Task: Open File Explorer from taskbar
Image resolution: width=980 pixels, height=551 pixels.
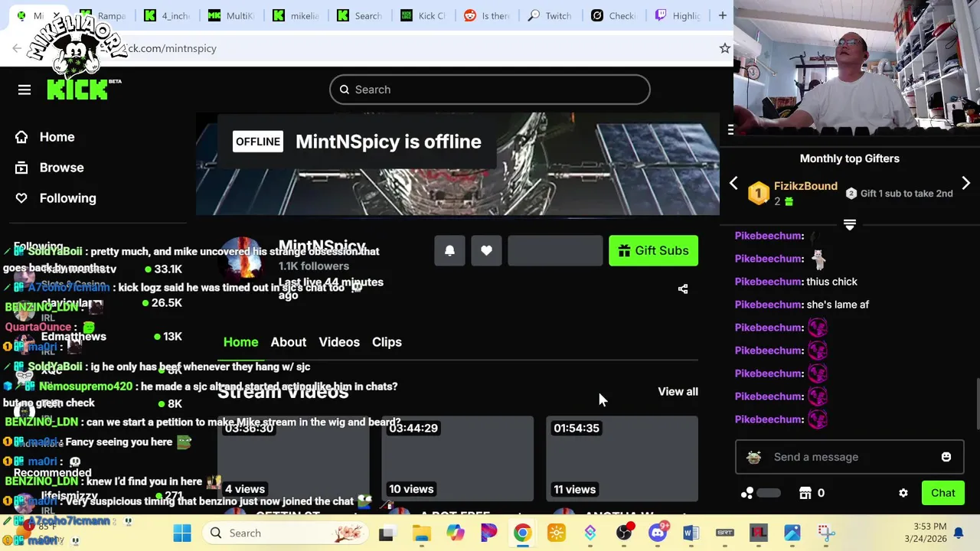Action: 422,533
